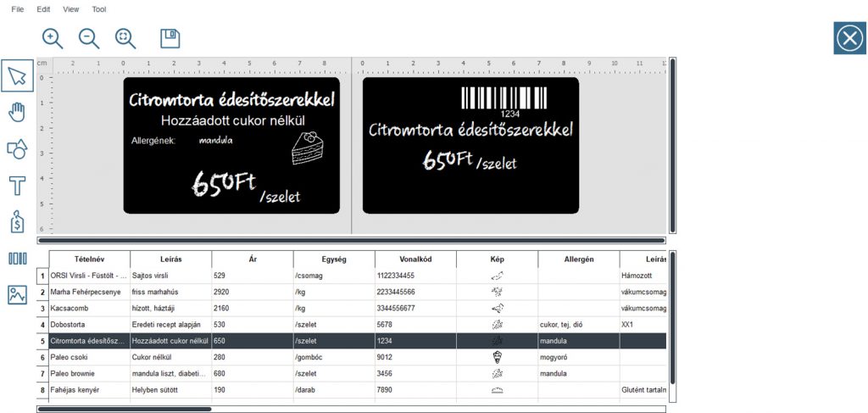
Task: Click the table's vertical scrollbar
Action: click(x=672, y=317)
